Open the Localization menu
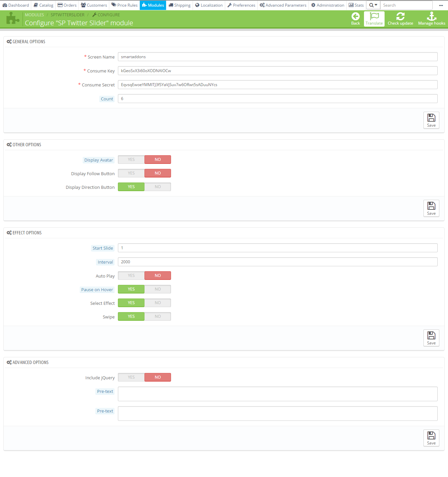This screenshot has width=448, height=477. point(209,5)
